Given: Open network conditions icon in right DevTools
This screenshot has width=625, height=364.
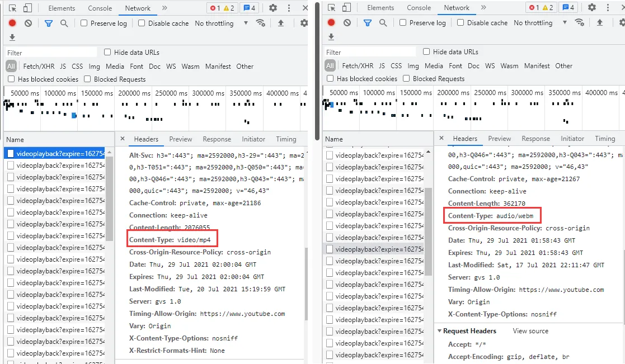Looking at the screenshot, I should (580, 23).
